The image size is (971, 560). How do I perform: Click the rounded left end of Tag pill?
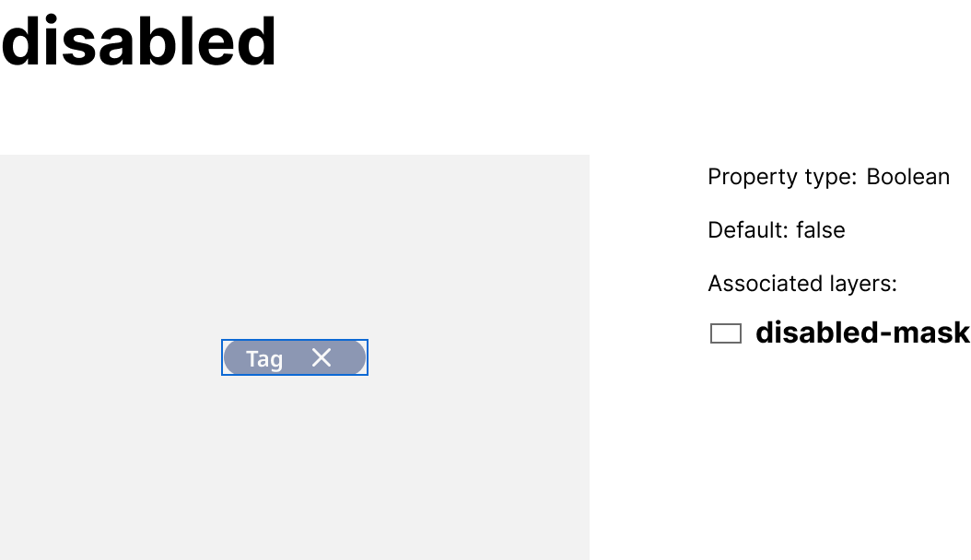tap(231, 357)
